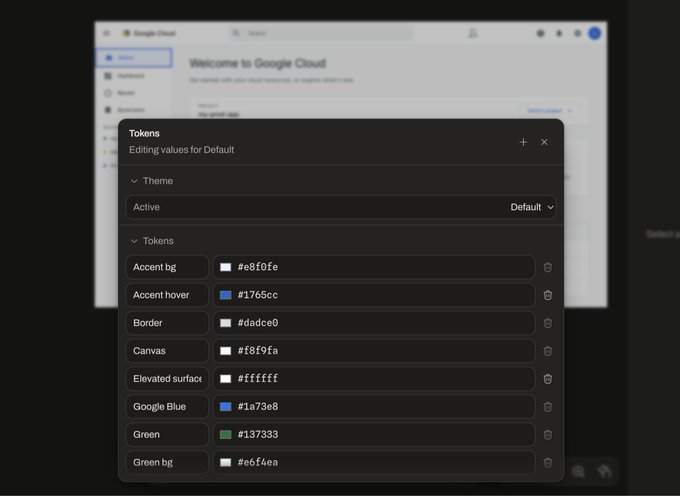Add a new token with plus icon

pos(523,142)
